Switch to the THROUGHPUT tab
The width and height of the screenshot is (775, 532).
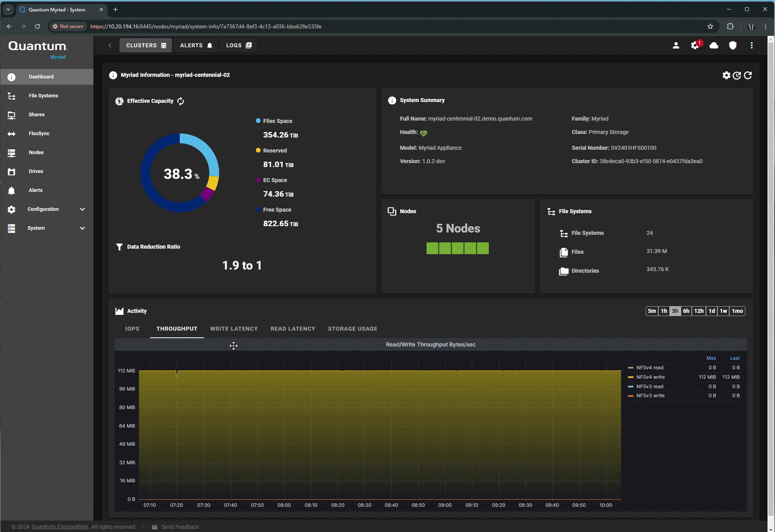(177, 329)
